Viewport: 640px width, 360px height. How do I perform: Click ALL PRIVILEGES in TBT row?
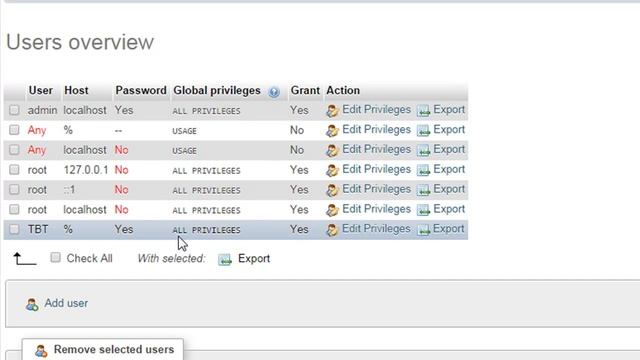[x=206, y=230]
